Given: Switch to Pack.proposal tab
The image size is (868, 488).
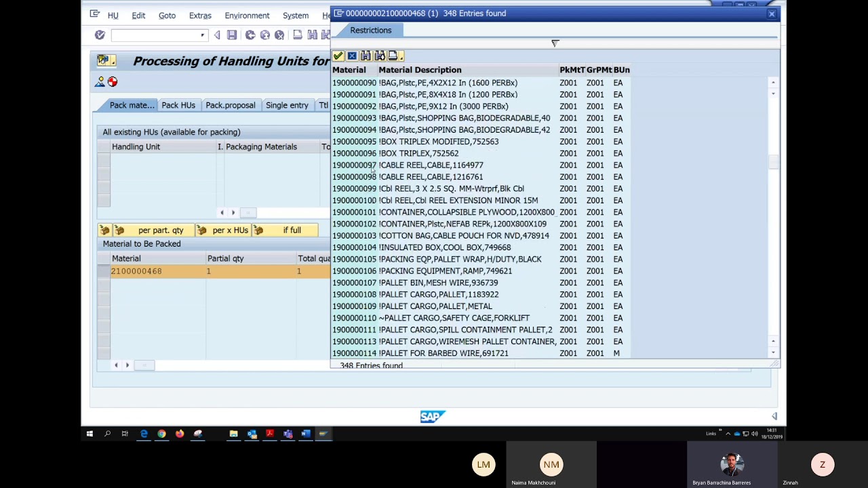Looking at the screenshot, I should tap(231, 105).
